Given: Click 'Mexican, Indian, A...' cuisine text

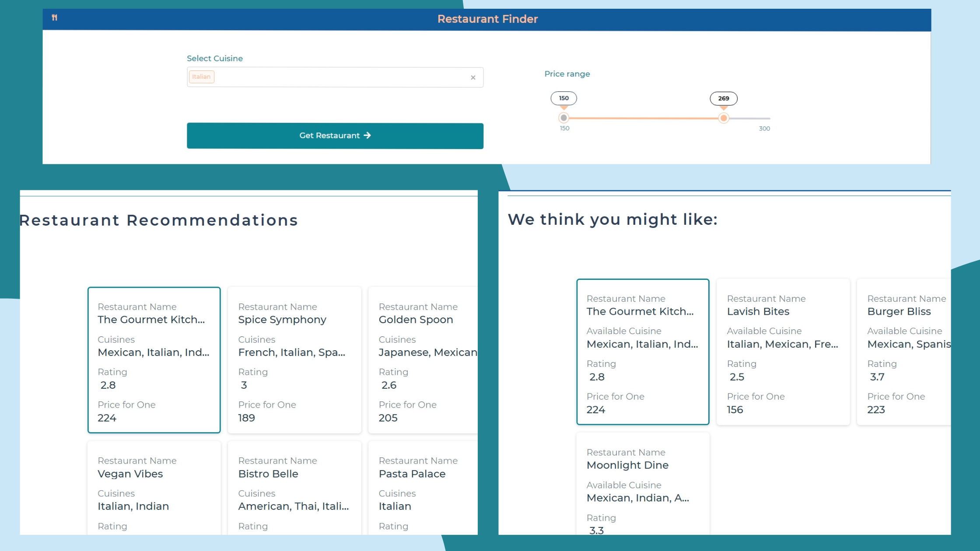Looking at the screenshot, I should pyautogui.click(x=638, y=498).
